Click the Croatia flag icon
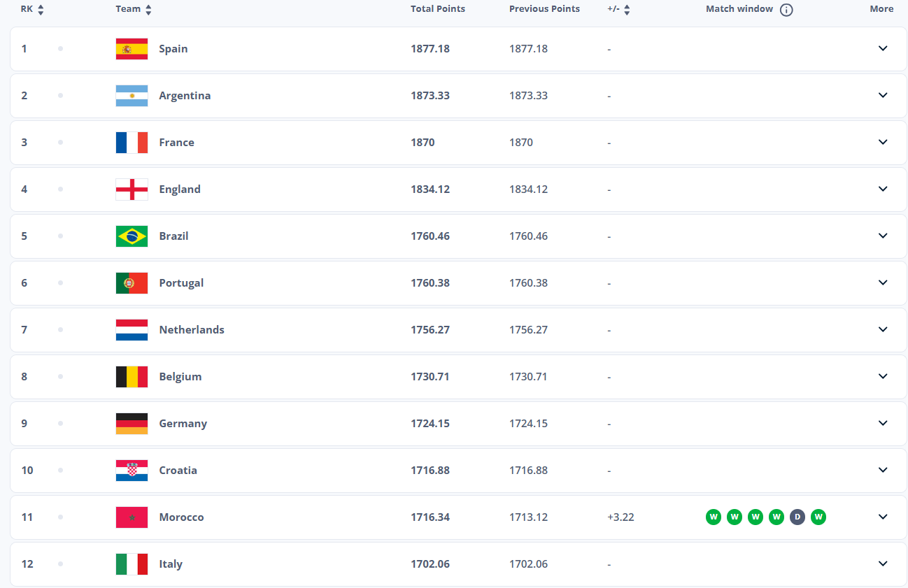908x588 pixels. pos(132,471)
